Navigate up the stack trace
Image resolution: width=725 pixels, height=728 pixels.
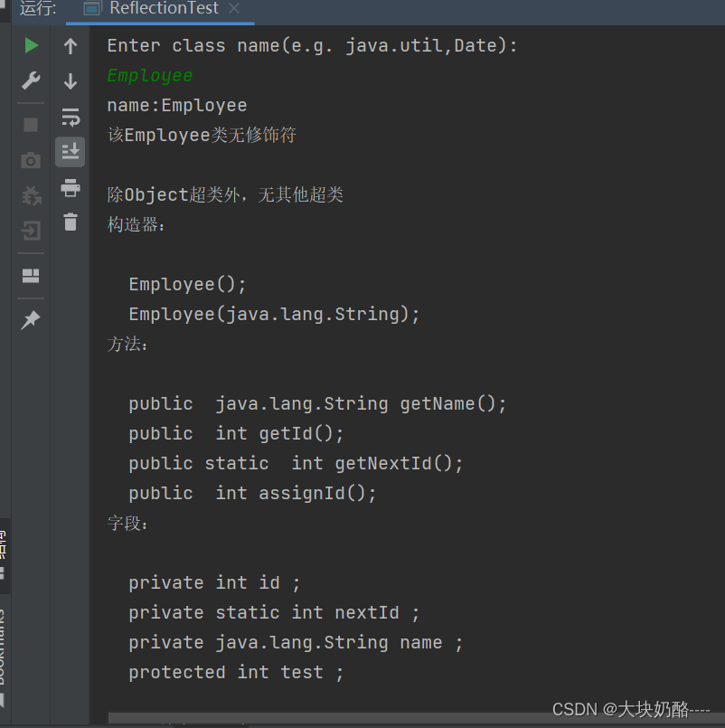coord(71,45)
